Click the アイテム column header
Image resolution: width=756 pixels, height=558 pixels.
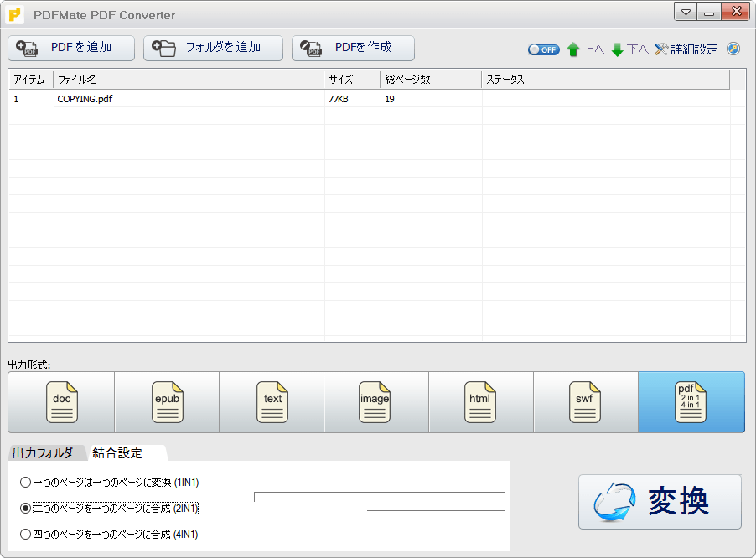[31, 80]
